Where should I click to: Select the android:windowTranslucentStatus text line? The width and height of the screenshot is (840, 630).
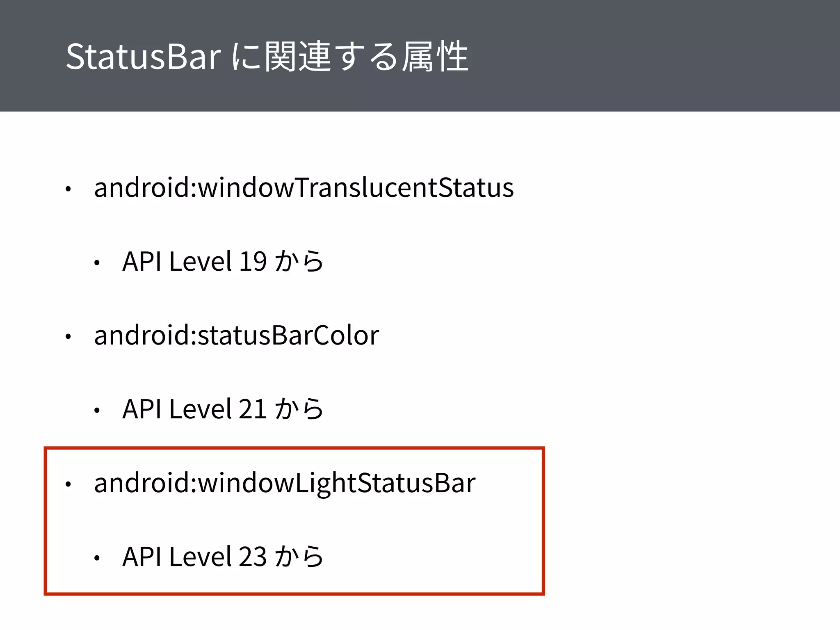[304, 187]
